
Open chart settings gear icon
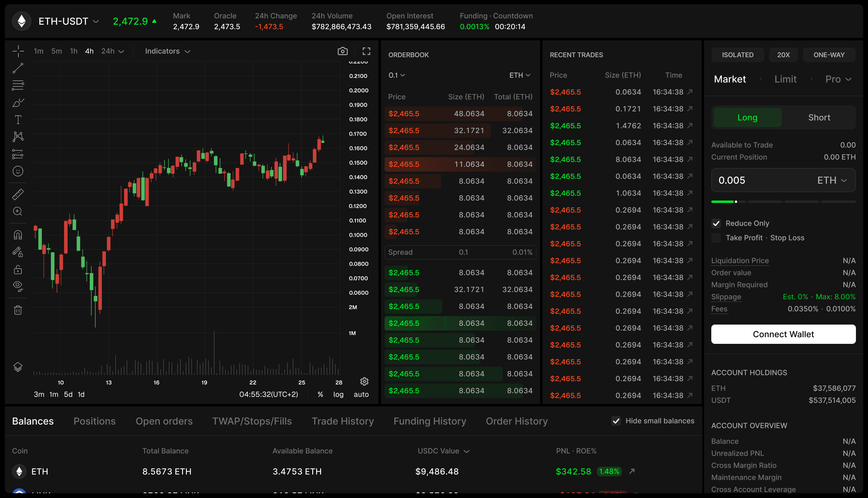pyautogui.click(x=364, y=381)
